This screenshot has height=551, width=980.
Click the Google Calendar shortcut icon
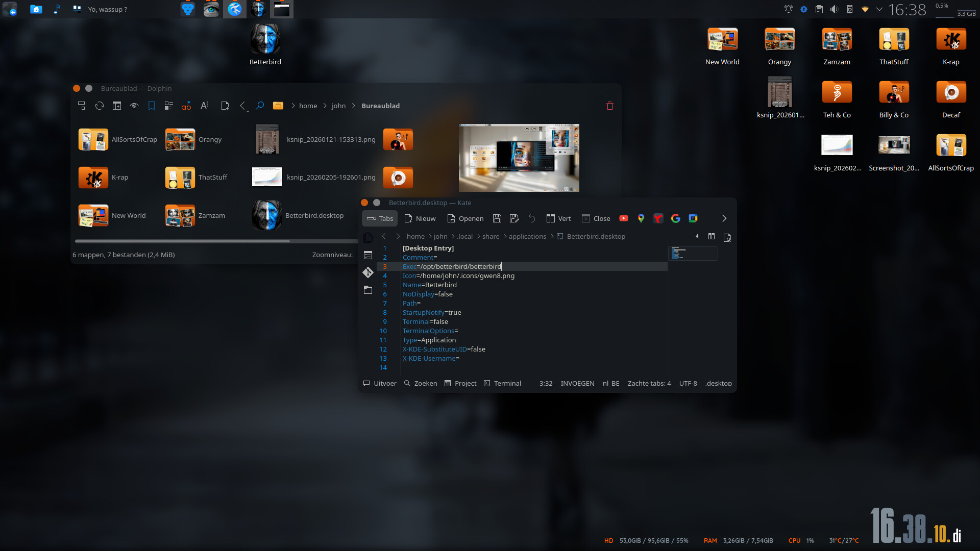[x=693, y=218]
